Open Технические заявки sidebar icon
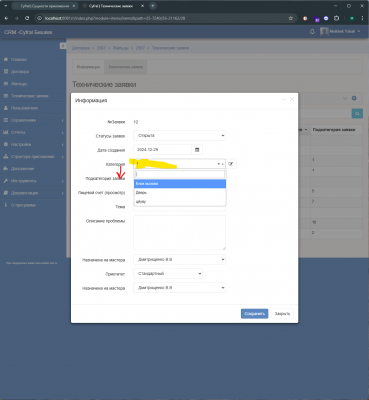The width and height of the screenshot is (369, 400). click(x=6, y=96)
